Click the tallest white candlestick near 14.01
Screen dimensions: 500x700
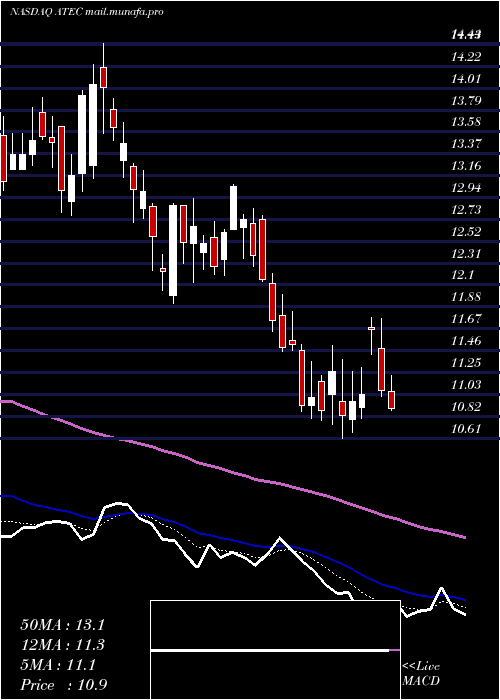coord(93,125)
